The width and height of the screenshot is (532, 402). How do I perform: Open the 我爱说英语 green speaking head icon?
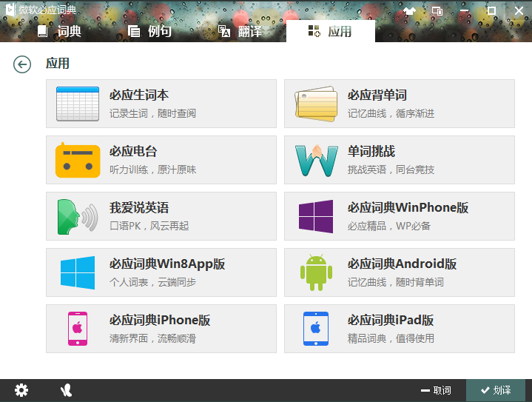click(x=78, y=217)
